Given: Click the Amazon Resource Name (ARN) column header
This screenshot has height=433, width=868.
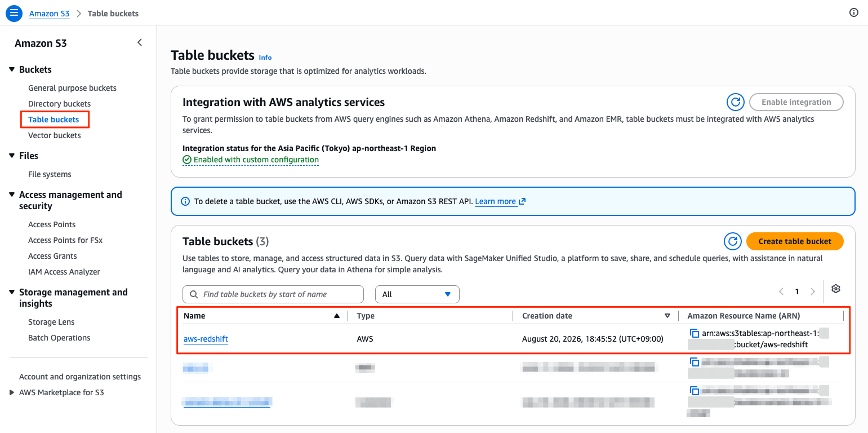Looking at the screenshot, I should click(744, 316).
